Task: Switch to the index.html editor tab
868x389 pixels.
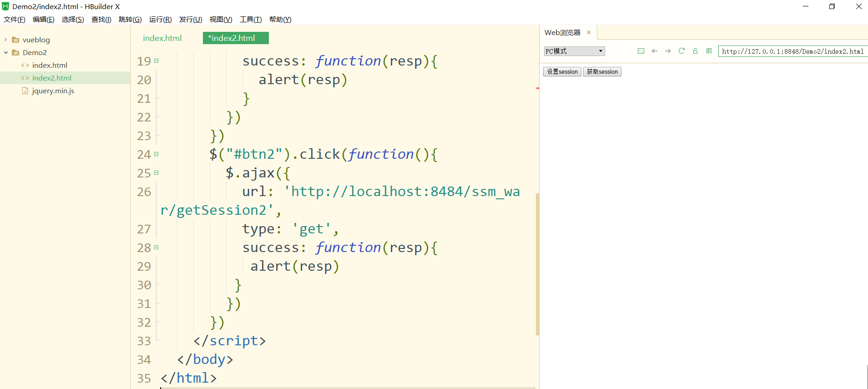Action: point(162,38)
